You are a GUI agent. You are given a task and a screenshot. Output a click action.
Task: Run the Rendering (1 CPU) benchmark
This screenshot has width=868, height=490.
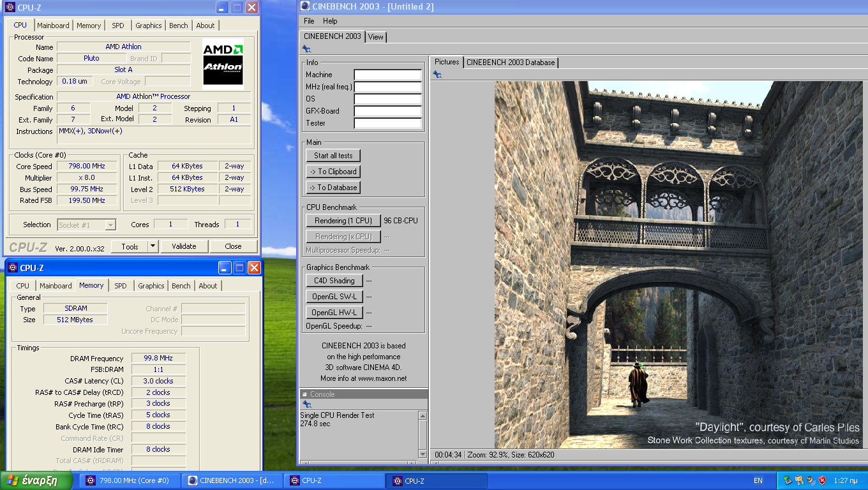343,221
